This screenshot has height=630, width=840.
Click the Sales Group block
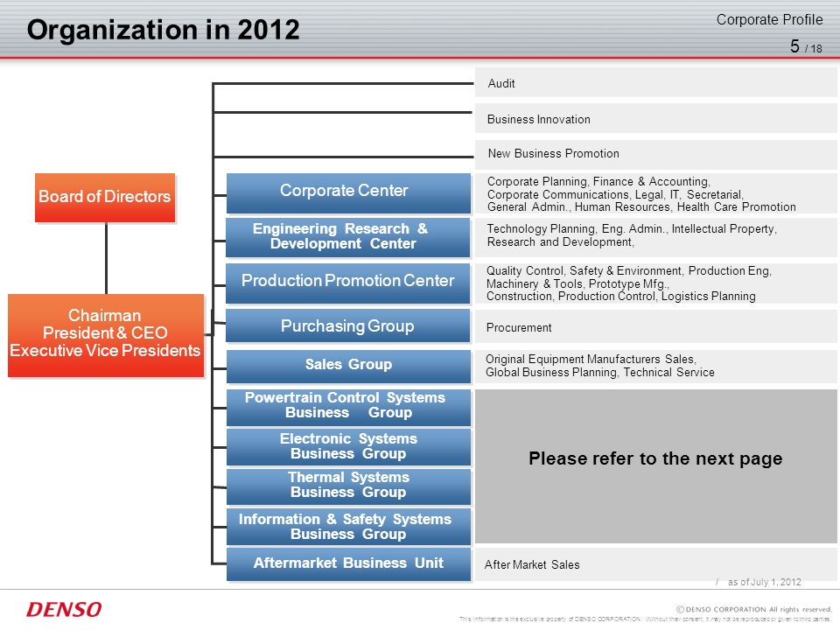(348, 367)
